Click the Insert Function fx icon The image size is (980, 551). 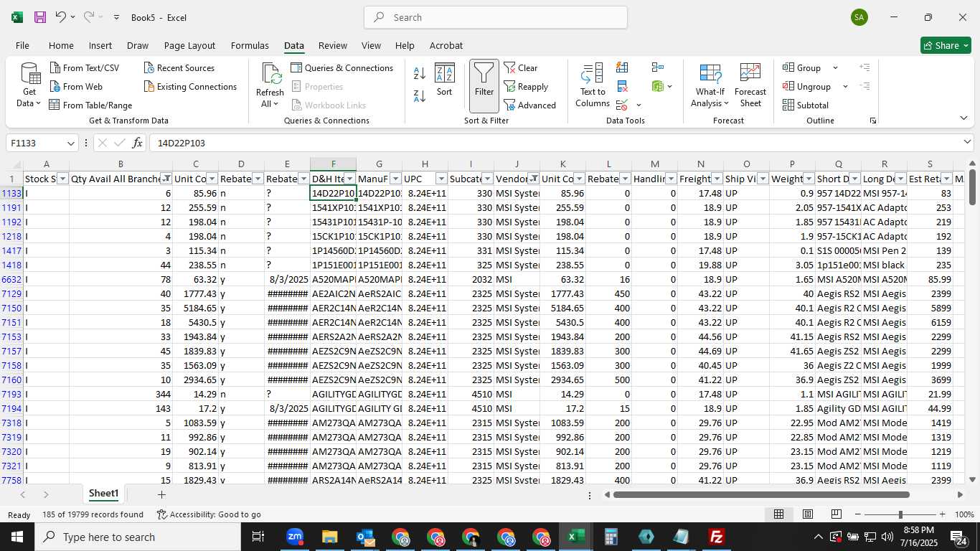tap(138, 143)
